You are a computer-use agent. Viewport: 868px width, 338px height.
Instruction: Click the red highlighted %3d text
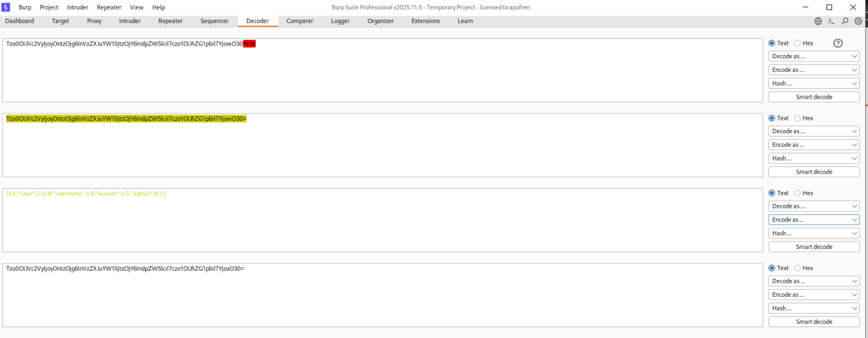coord(249,44)
